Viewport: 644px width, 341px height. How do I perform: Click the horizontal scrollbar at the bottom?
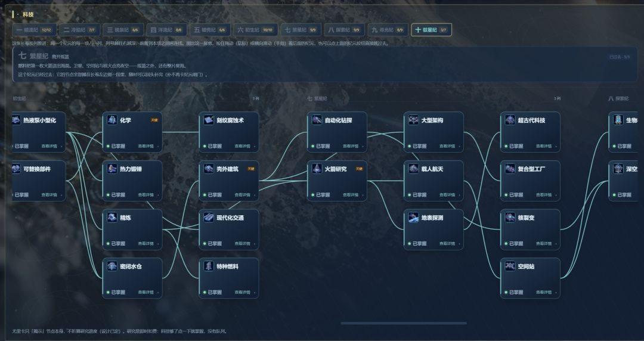[404, 323]
